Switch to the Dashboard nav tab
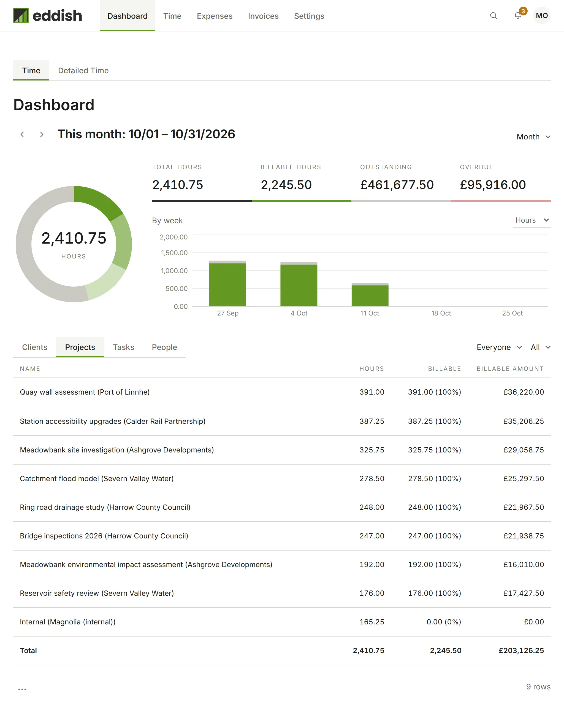 pos(127,16)
